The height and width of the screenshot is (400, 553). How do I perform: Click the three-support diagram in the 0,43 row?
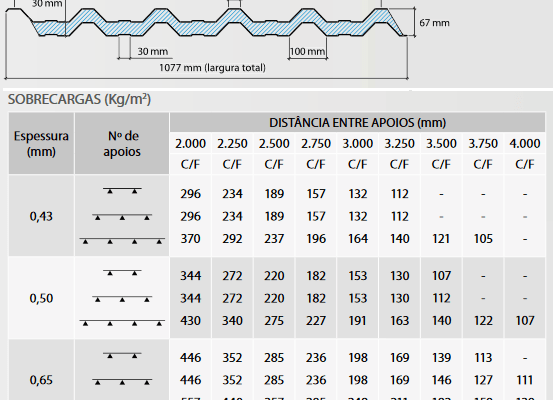pos(122,217)
